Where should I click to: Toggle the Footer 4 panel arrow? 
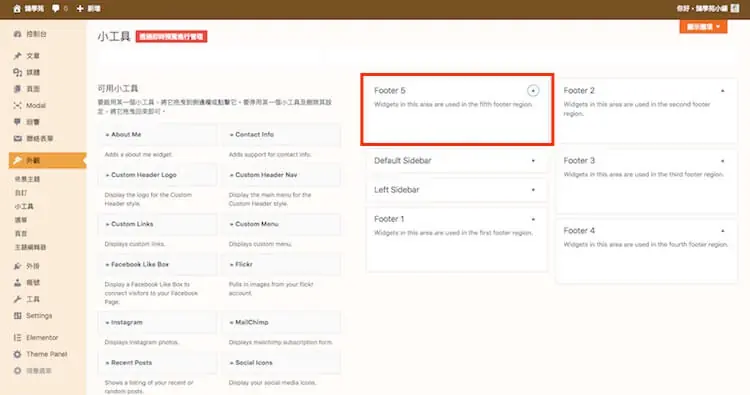tap(723, 230)
